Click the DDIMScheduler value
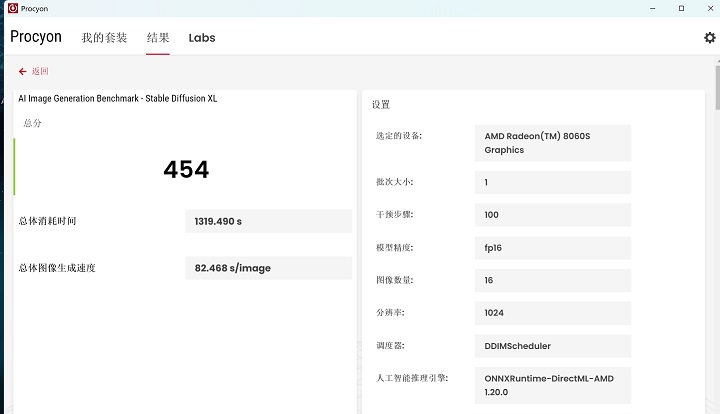Viewport: 720px width, 414px height. (553, 346)
